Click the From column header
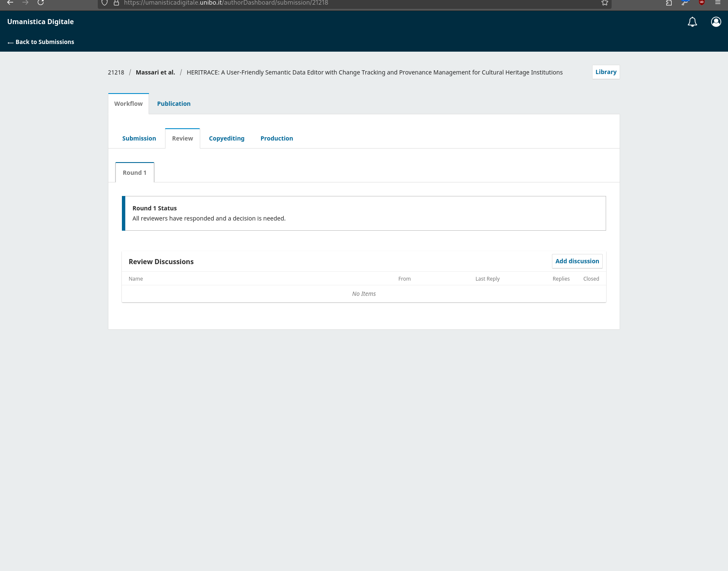The image size is (728, 571). click(404, 279)
